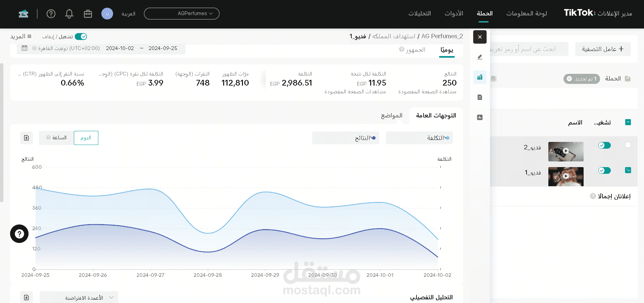Click the 112,810 impressions value

(x=235, y=83)
